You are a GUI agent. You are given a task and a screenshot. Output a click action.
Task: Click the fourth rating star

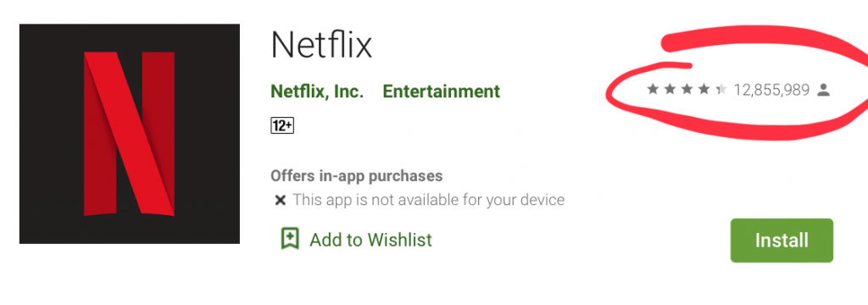click(x=704, y=89)
